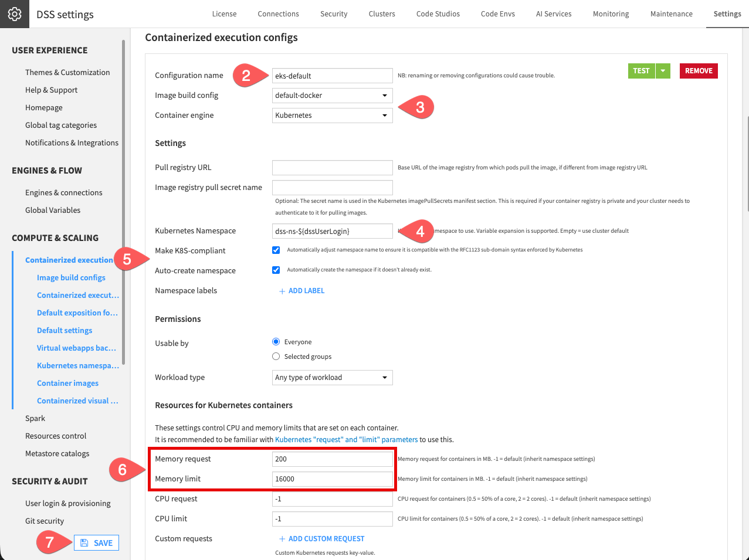Select the Everyone radio button

[x=276, y=342]
